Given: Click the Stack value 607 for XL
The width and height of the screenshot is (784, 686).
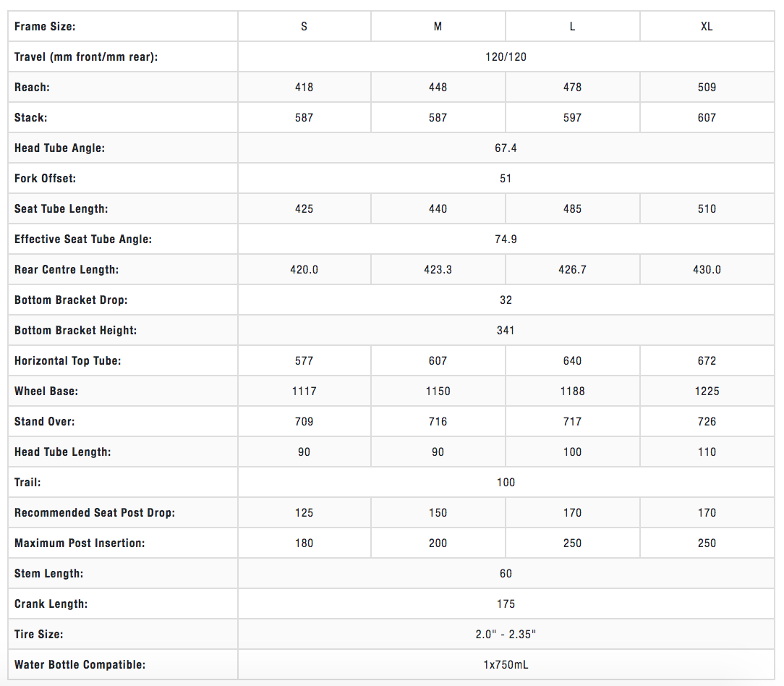Looking at the screenshot, I should [707, 118].
